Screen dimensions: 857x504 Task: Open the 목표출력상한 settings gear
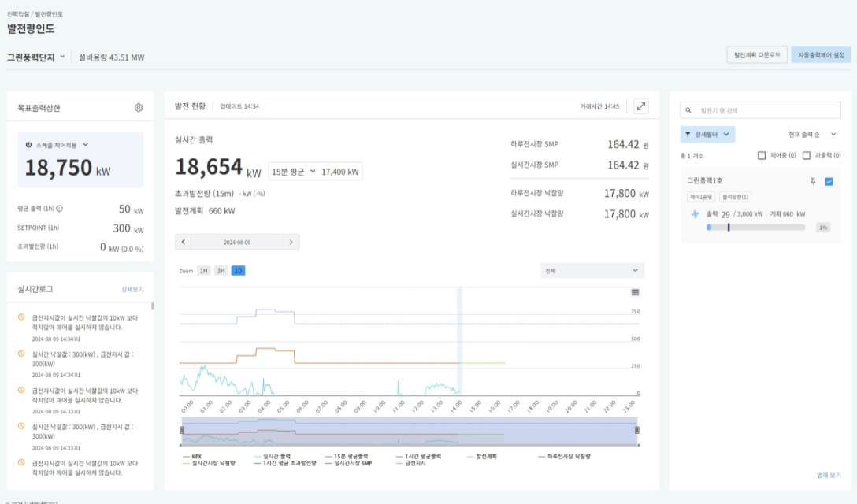139,108
